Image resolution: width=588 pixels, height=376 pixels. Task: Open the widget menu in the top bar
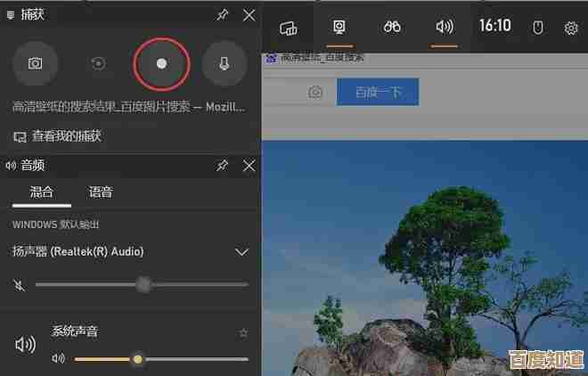point(288,28)
